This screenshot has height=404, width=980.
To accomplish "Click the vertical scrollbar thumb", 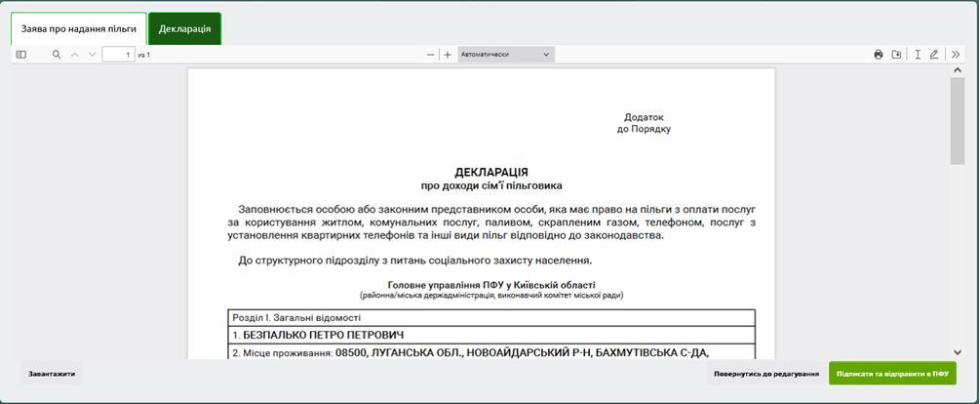I will coord(958,120).
